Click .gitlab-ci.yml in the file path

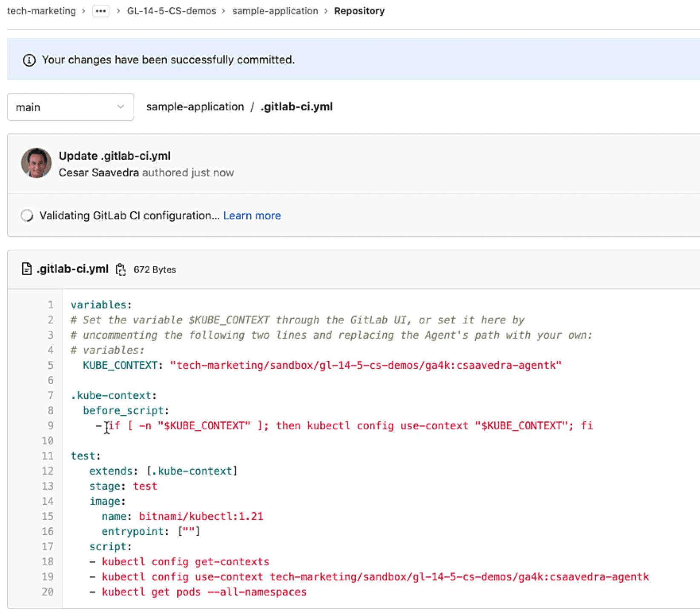click(297, 107)
